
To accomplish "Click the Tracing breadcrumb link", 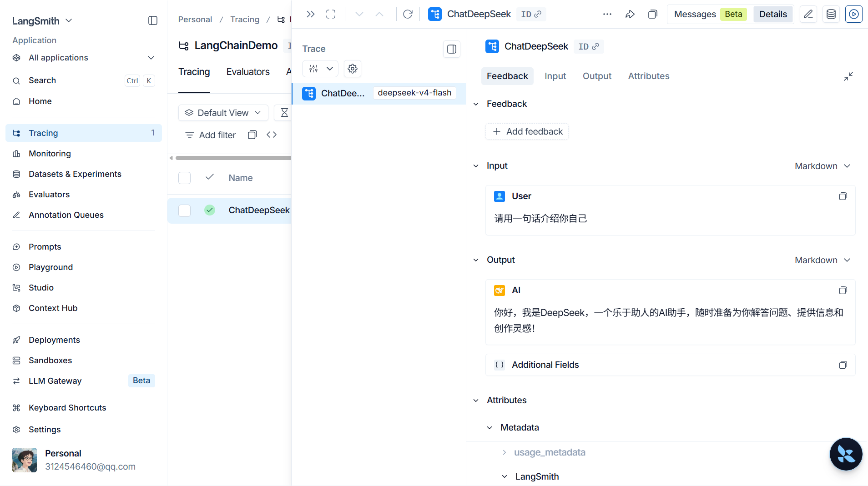I will [245, 20].
